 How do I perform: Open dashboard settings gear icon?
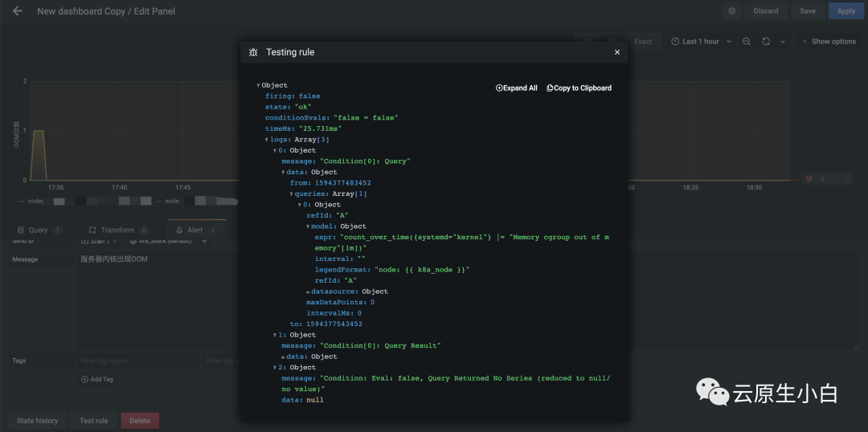pyautogui.click(x=732, y=11)
